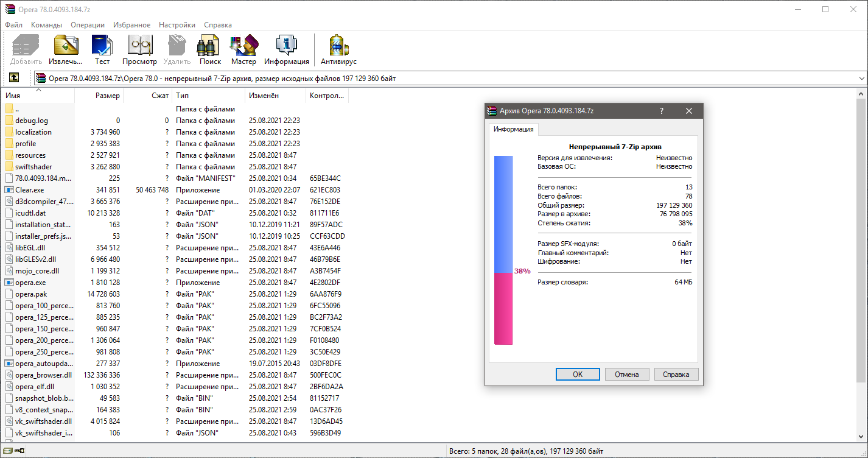Image resolution: width=868 pixels, height=458 pixels.
Task: Select the installer_prefs.js... file
Action: coord(175,236)
